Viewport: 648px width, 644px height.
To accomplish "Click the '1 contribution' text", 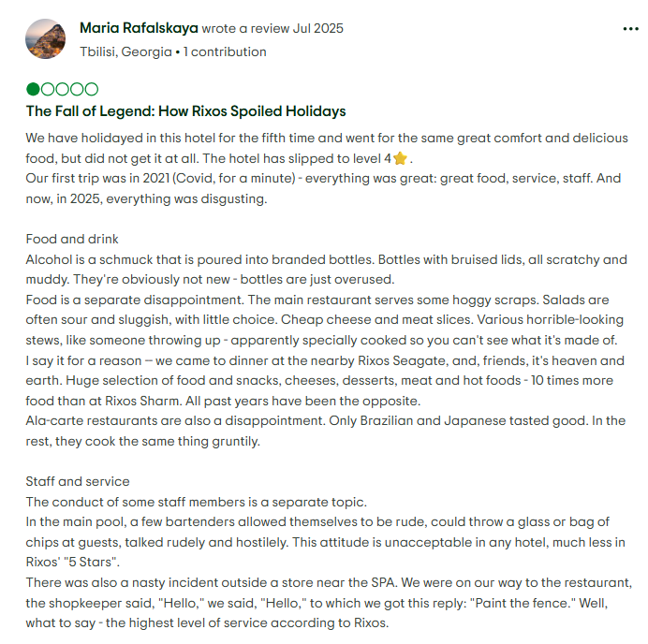I will [225, 51].
